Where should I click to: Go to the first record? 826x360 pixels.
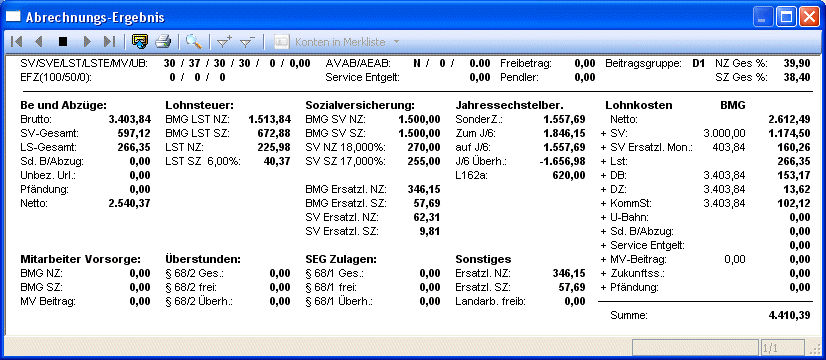[x=16, y=41]
